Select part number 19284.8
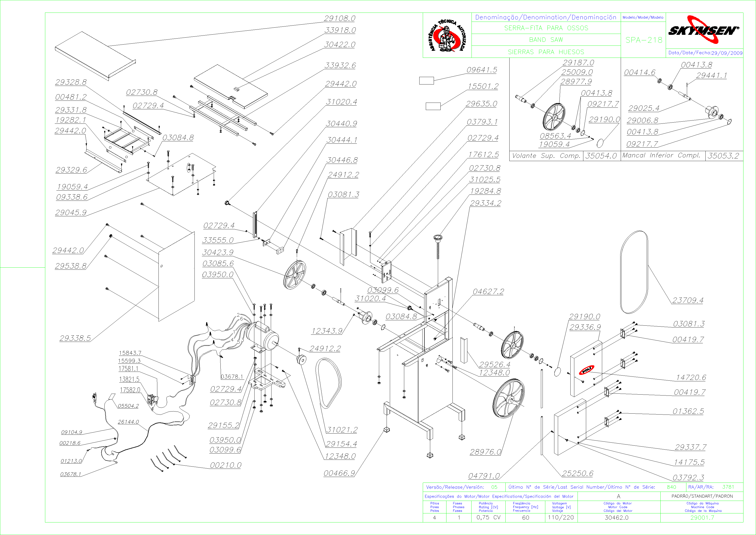The image size is (756, 535). pos(485,191)
